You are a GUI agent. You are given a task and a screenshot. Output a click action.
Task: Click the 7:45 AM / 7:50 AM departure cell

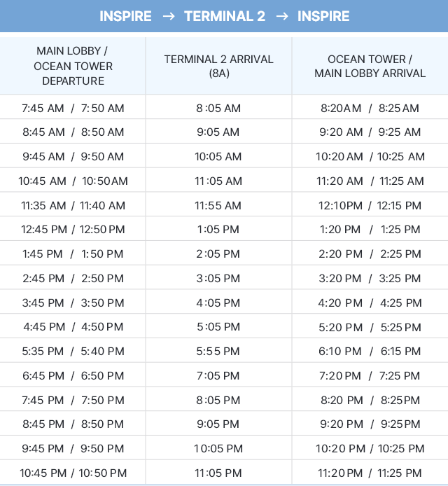73,108
